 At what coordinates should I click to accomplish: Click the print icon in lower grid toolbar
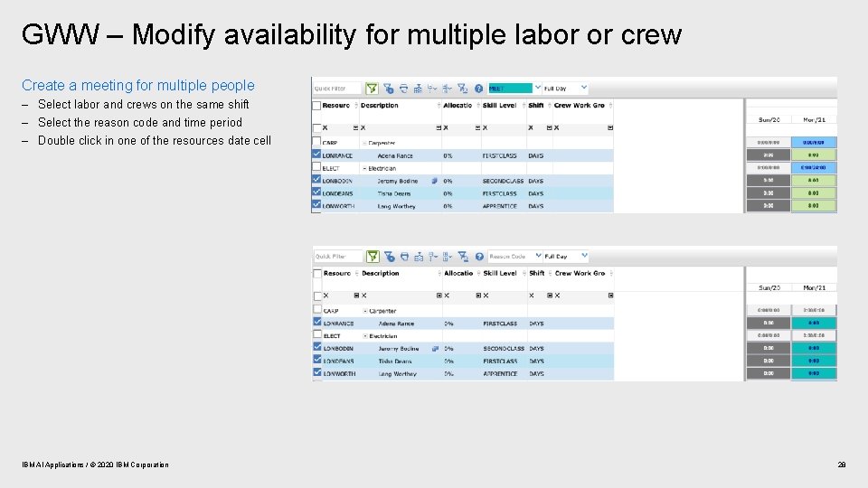[405, 256]
